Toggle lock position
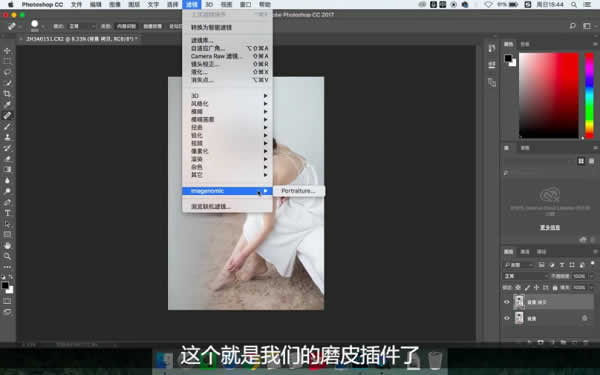600x375 pixels. pos(536,287)
